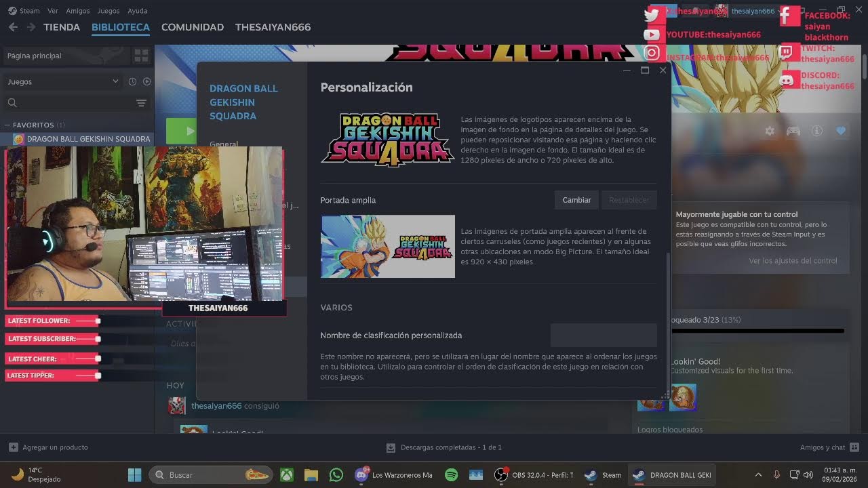Image resolution: width=868 pixels, height=488 pixels.
Task: Go forward with the Steam forward arrow
Action: 31,27
